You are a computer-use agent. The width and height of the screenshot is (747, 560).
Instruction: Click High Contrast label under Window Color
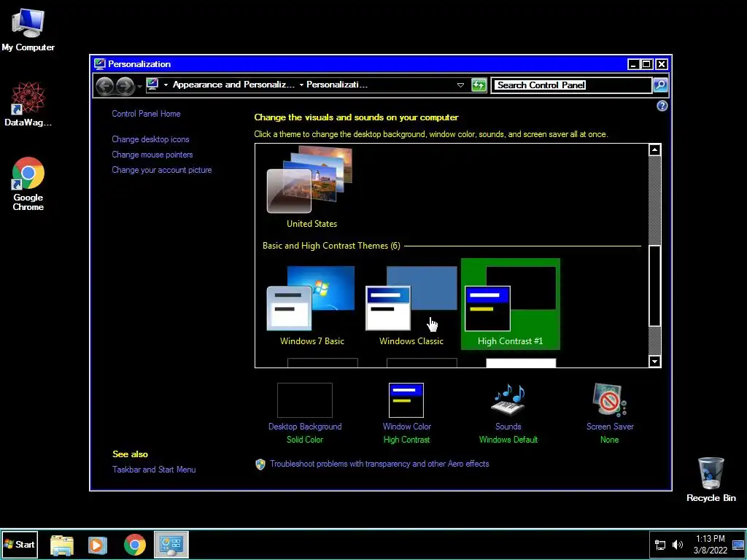(406, 440)
